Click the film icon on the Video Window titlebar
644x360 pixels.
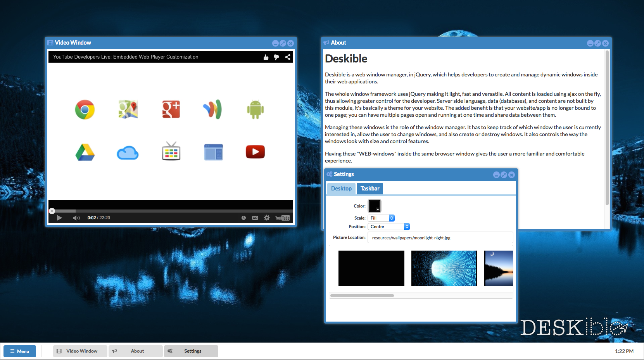tap(50, 43)
